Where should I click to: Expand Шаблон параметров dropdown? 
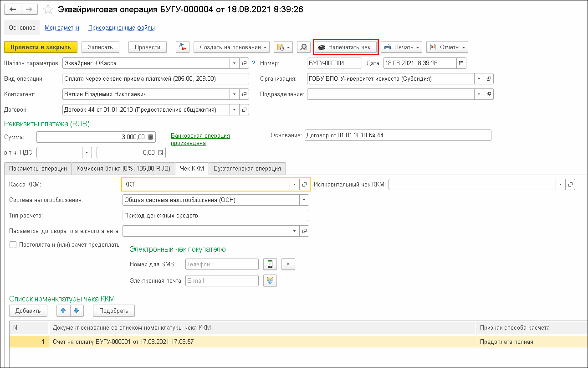pyautogui.click(x=235, y=63)
